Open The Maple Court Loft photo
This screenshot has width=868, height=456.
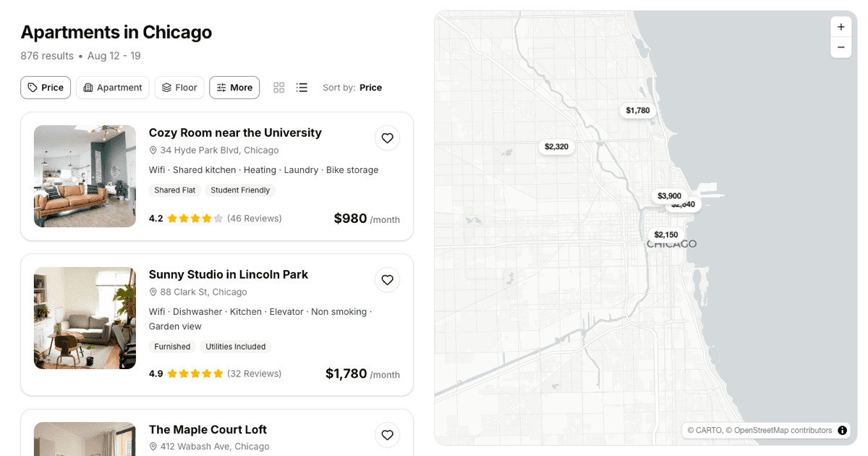click(x=85, y=439)
